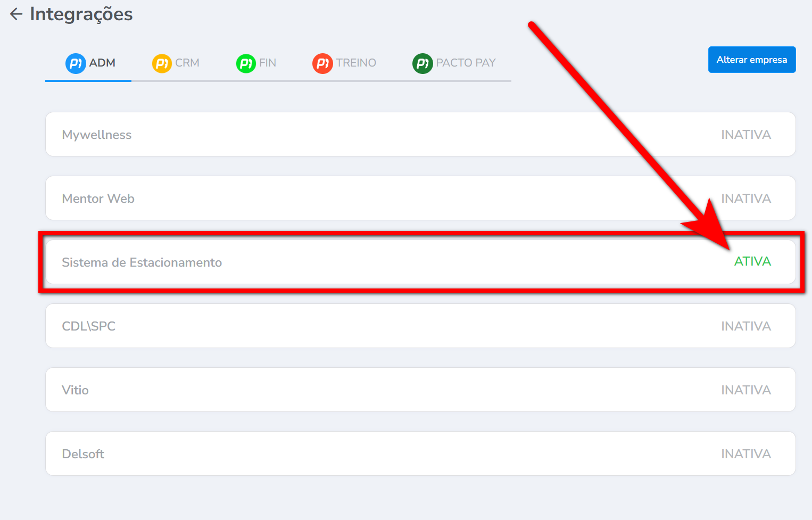Click INATIVA status on Mywellness row
This screenshot has height=520, width=812.
[x=746, y=135]
